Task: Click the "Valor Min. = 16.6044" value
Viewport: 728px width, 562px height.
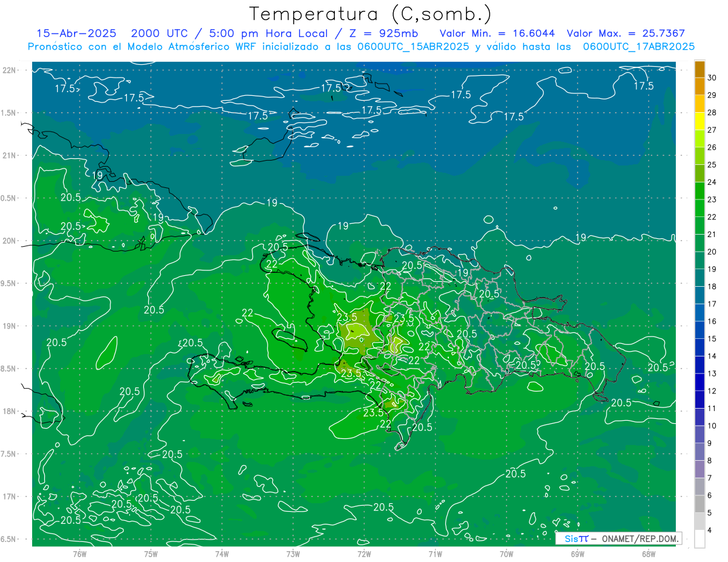Action: coord(496,33)
